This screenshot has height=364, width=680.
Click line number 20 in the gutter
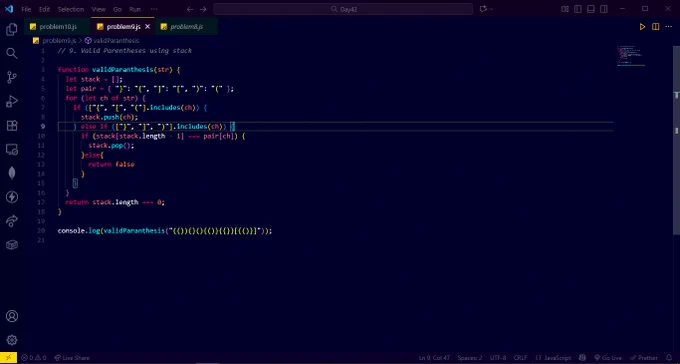(41, 231)
